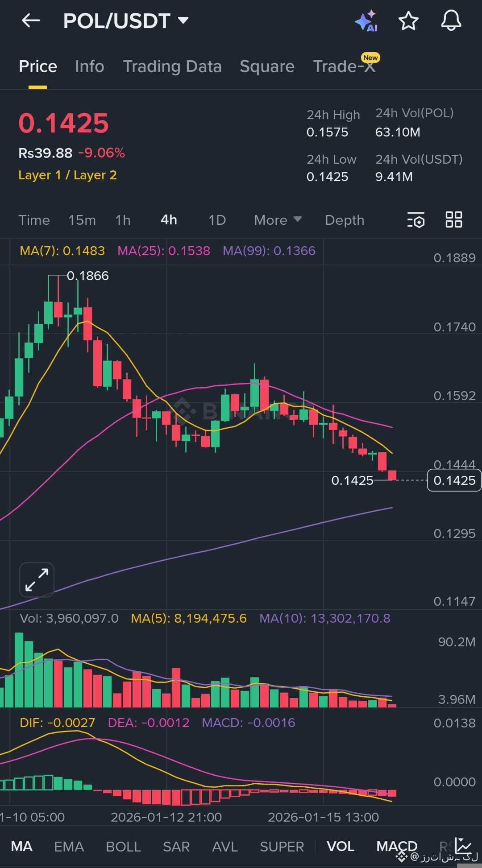Switch to the Price tab

coord(38,66)
